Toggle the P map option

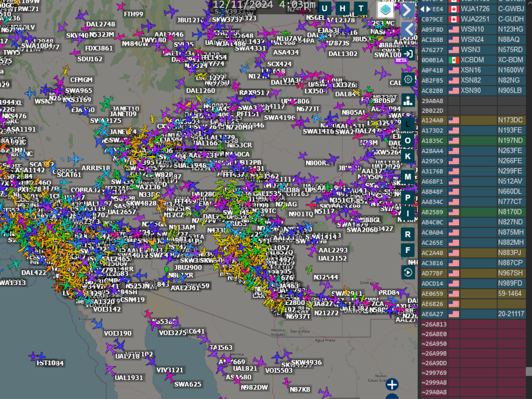(x=408, y=198)
